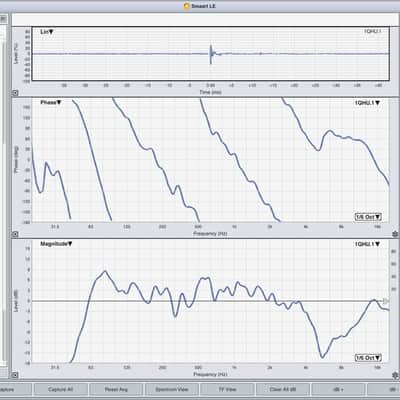
Task: Click the Clear All dB button
Action: pos(283,389)
